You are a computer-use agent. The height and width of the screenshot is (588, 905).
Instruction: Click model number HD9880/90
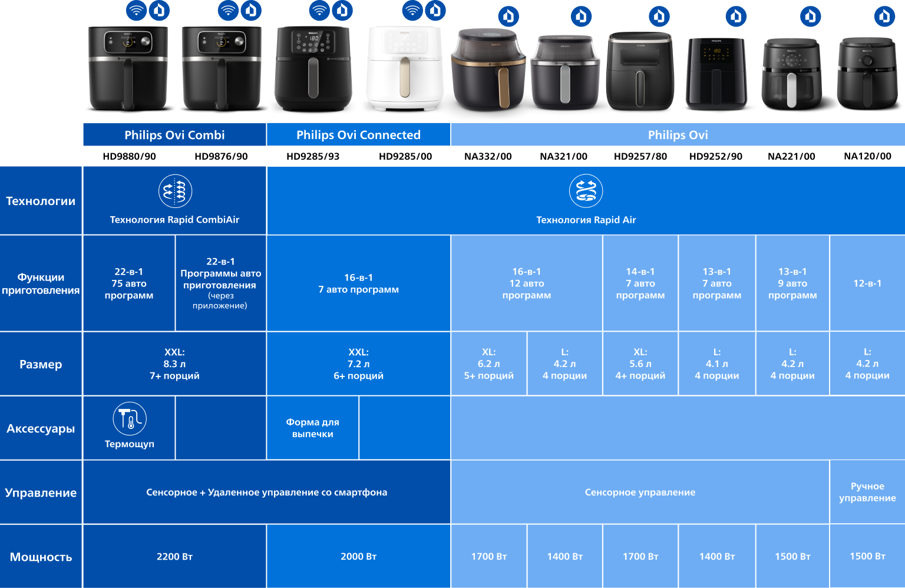[129, 156]
